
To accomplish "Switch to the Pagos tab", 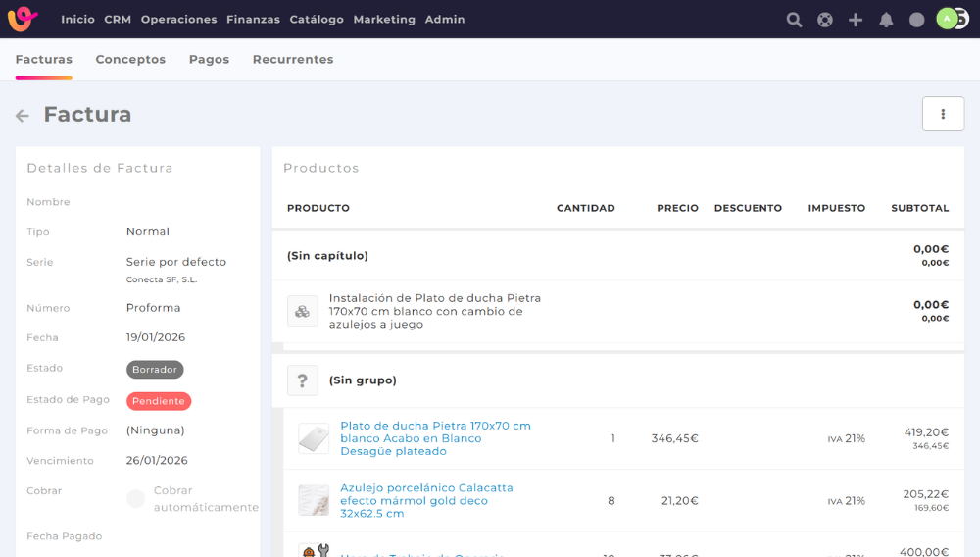I will (x=209, y=60).
